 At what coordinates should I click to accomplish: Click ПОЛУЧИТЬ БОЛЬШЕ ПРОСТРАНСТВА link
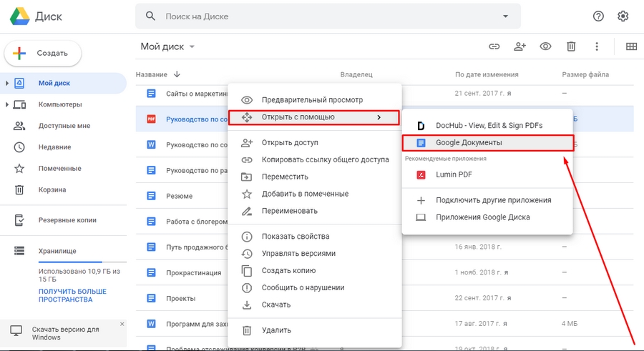pos(72,295)
